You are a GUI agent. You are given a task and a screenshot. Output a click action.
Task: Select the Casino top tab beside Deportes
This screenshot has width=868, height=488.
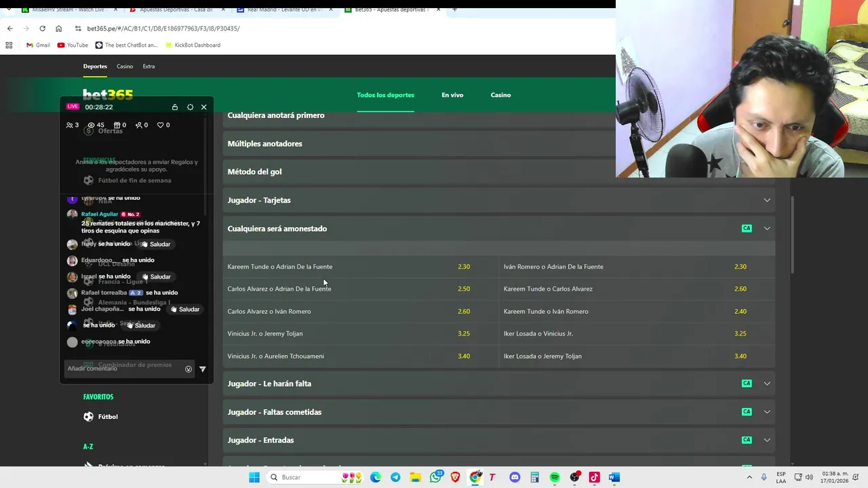(x=125, y=66)
